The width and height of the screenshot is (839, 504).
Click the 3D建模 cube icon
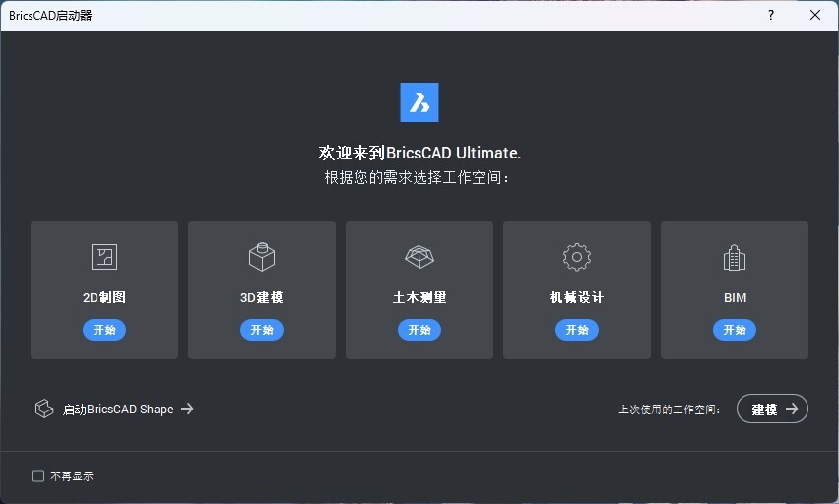[x=262, y=257]
